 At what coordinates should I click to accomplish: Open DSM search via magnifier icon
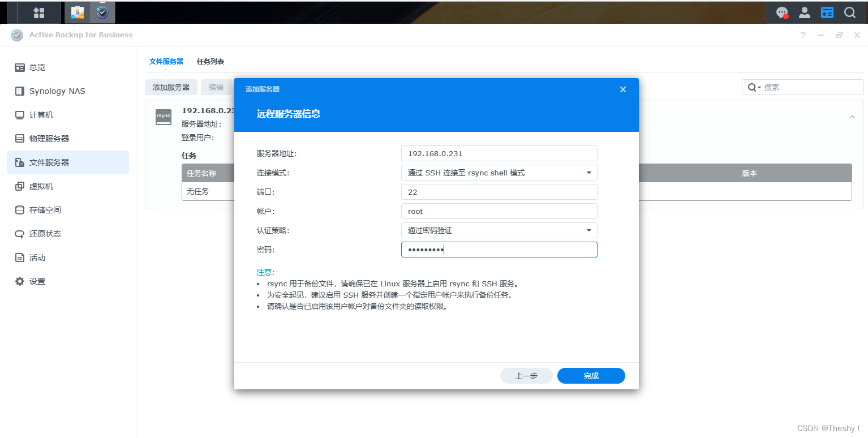coord(849,12)
